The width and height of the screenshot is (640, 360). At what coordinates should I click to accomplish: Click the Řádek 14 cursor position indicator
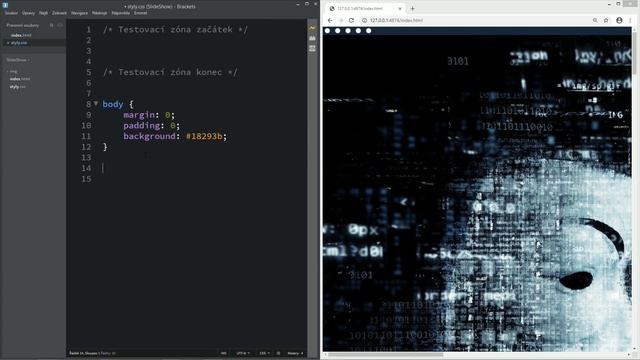click(x=83, y=353)
